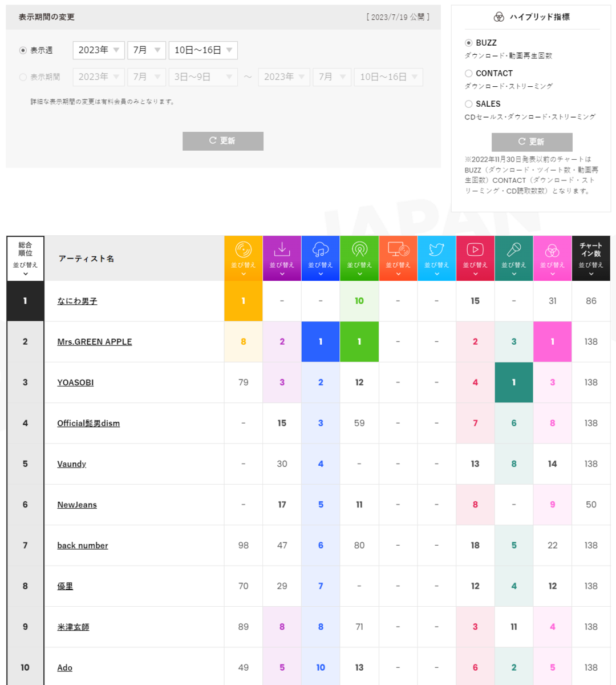Sort by PC CD lookup icon column

(x=398, y=258)
